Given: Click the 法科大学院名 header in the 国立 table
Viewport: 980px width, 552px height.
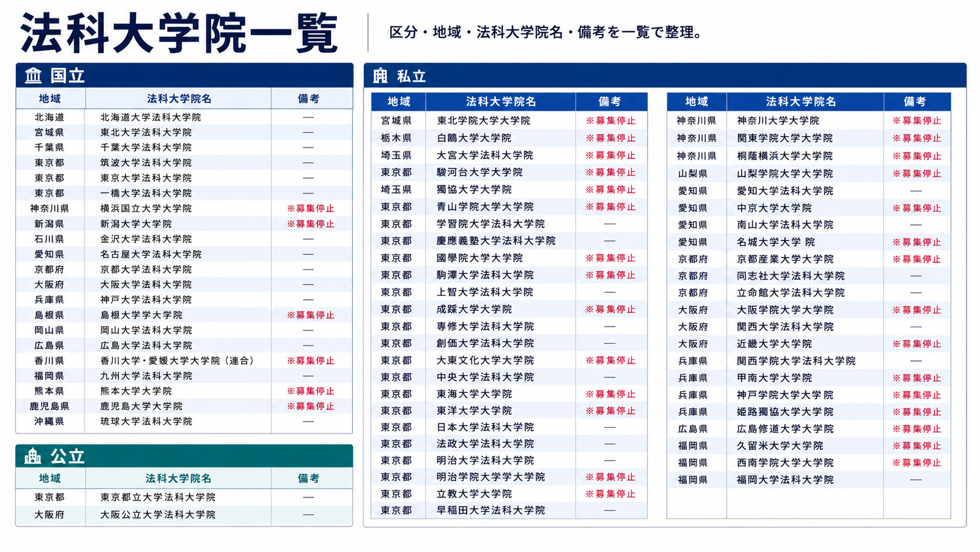Looking at the screenshot, I should point(179,99).
